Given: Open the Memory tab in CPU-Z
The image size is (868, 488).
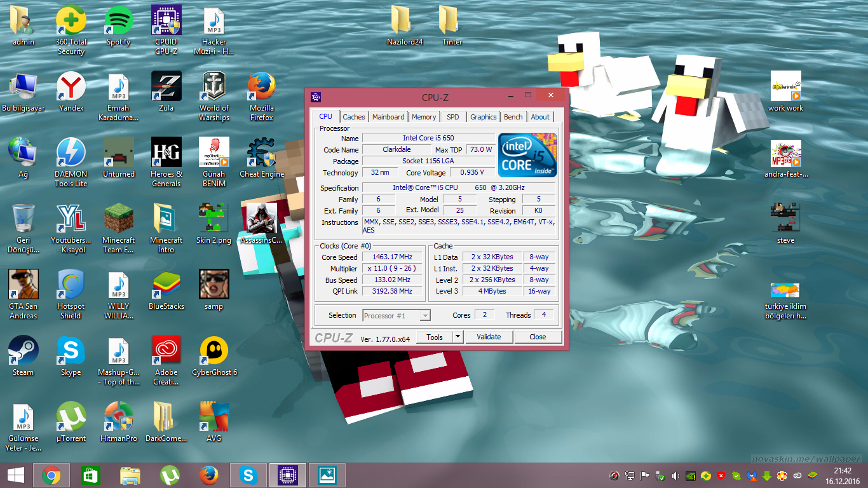Looking at the screenshot, I should tap(424, 117).
